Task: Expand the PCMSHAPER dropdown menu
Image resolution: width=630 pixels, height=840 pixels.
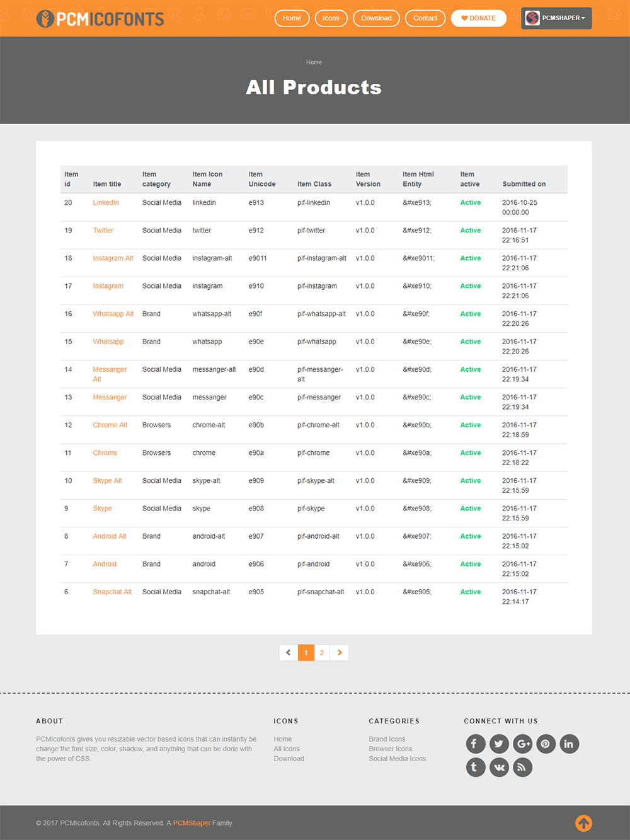Action: pos(556,18)
